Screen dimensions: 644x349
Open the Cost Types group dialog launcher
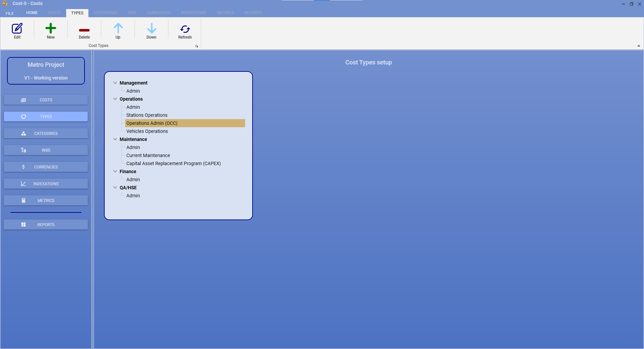[197, 46]
